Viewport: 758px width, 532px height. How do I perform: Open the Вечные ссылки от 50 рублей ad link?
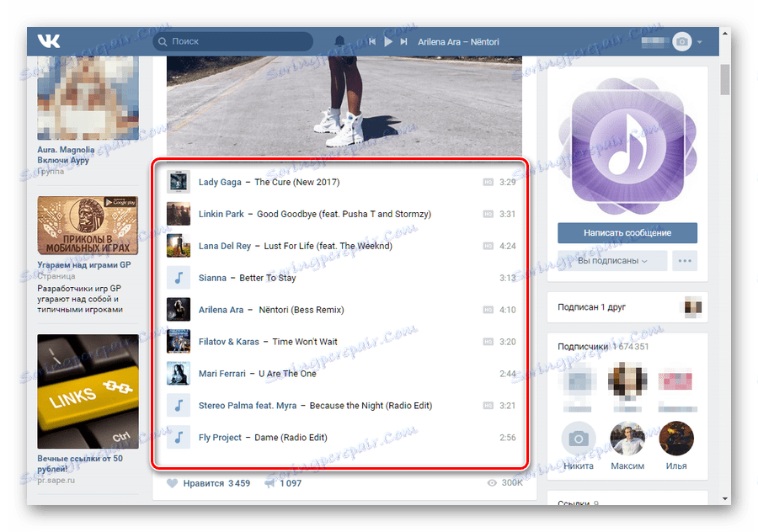(x=80, y=463)
